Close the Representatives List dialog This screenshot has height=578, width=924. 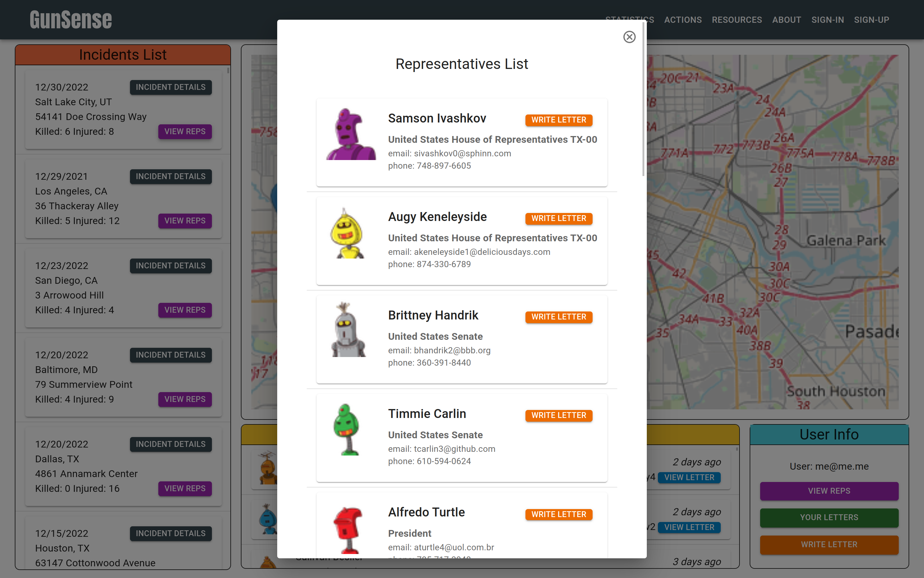coord(629,37)
